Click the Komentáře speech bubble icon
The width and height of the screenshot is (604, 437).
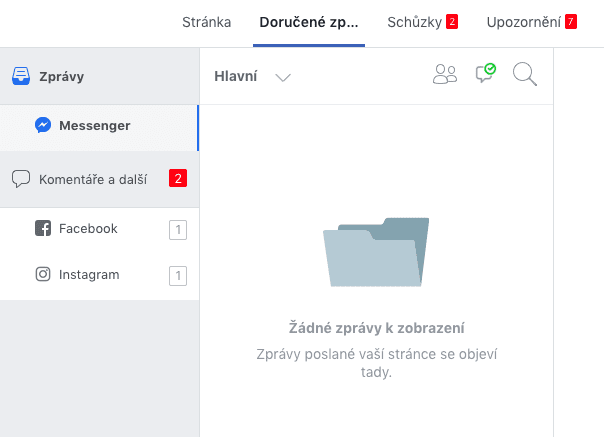click(20, 179)
